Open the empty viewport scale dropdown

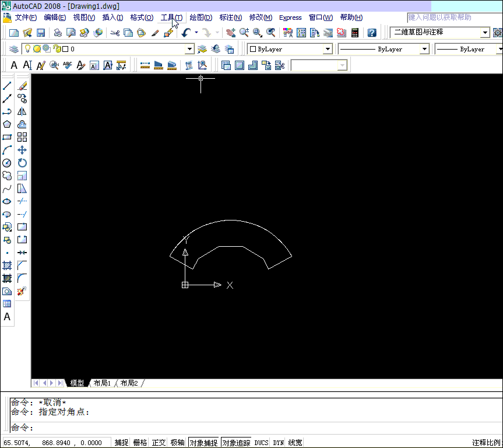342,65
